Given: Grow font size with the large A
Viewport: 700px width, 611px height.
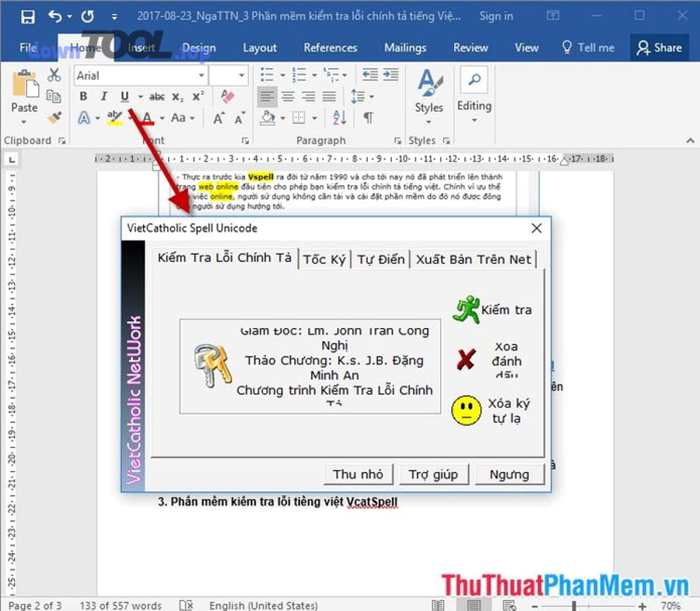Looking at the screenshot, I should (219, 118).
